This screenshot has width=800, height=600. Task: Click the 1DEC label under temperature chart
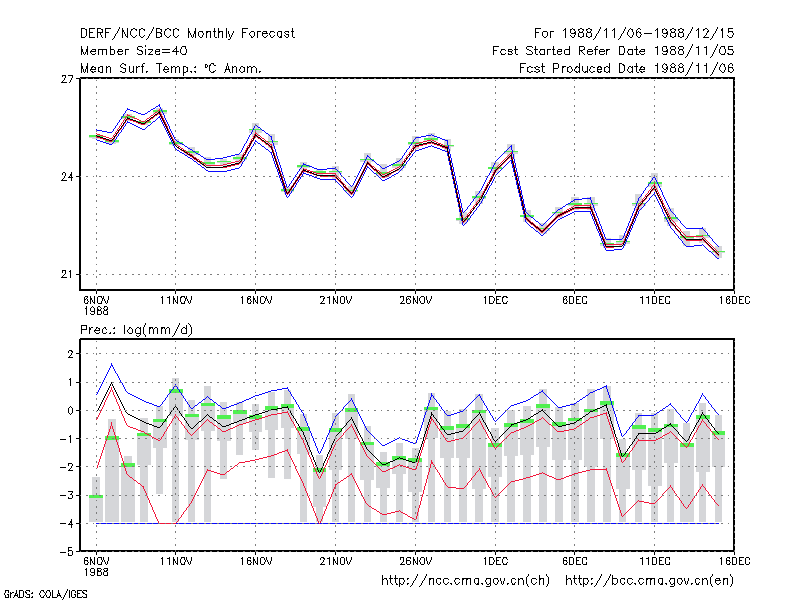[495, 300]
